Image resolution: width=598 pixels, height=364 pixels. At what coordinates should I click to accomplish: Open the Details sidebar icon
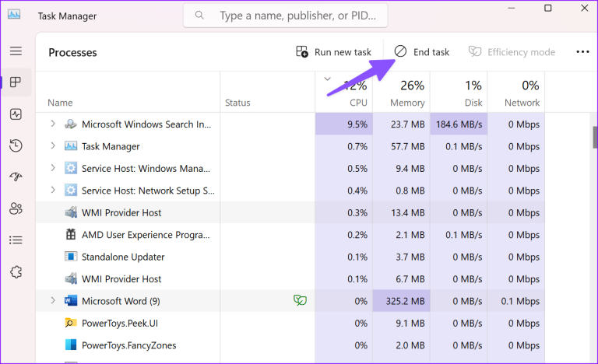16,240
